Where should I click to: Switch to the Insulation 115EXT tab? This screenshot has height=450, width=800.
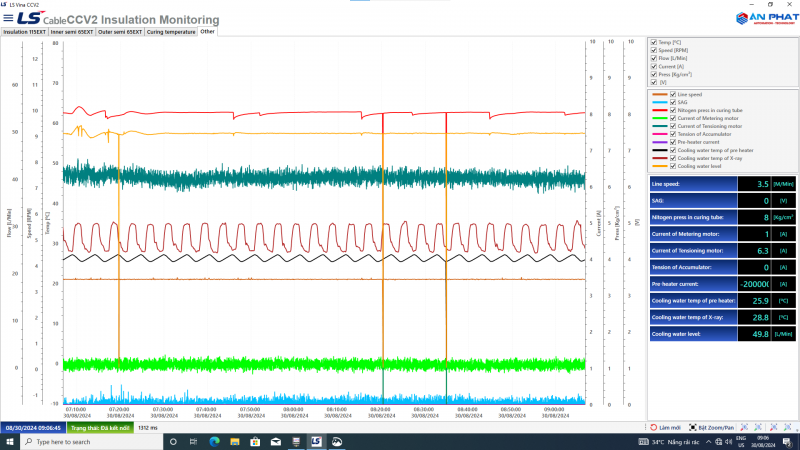tap(23, 31)
